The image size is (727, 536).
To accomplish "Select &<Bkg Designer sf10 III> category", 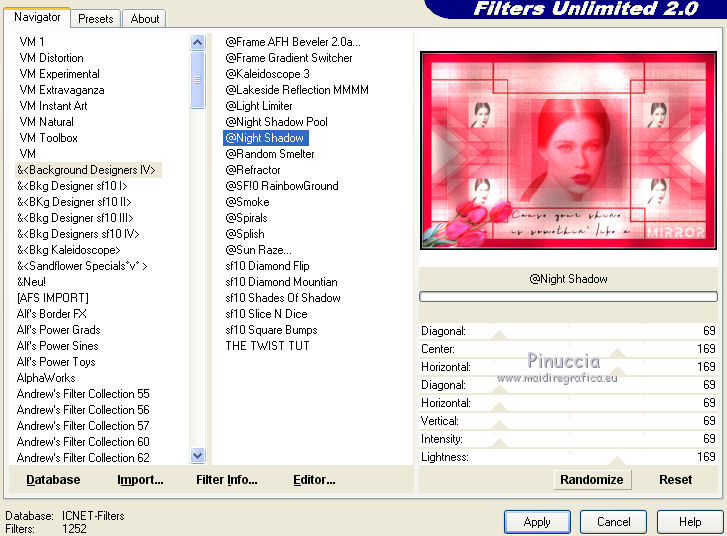I will pos(75,218).
